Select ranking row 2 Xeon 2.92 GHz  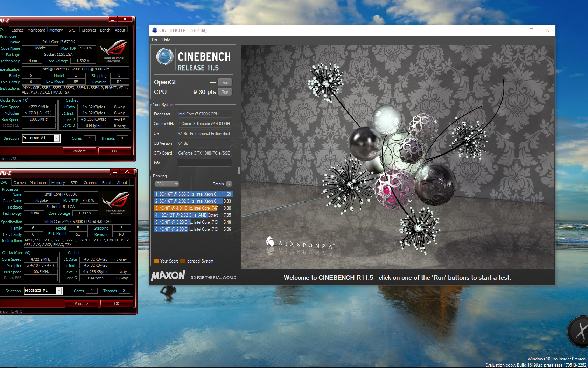click(193, 201)
